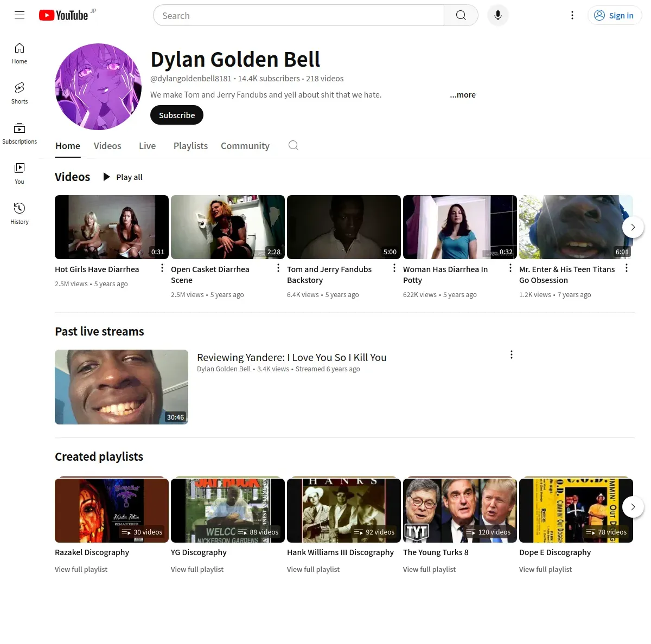
Task: Switch to the Home tab
Action: point(68,146)
